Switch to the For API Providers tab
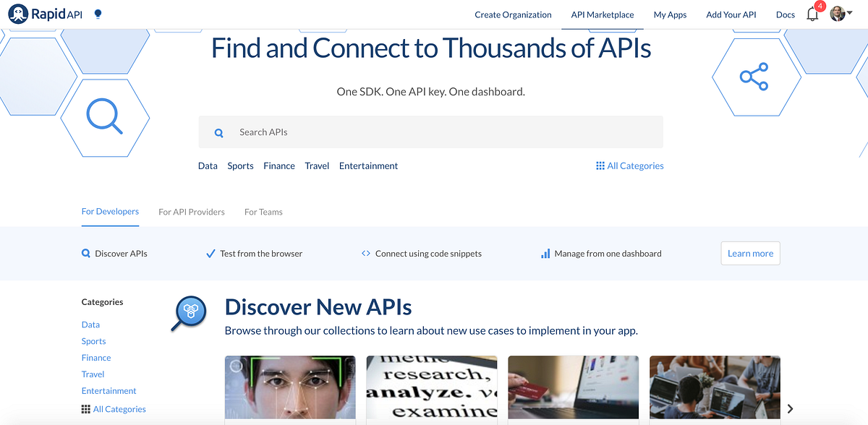Image resolution: width=868 pixels, height=425 pixels. (191, 211)
